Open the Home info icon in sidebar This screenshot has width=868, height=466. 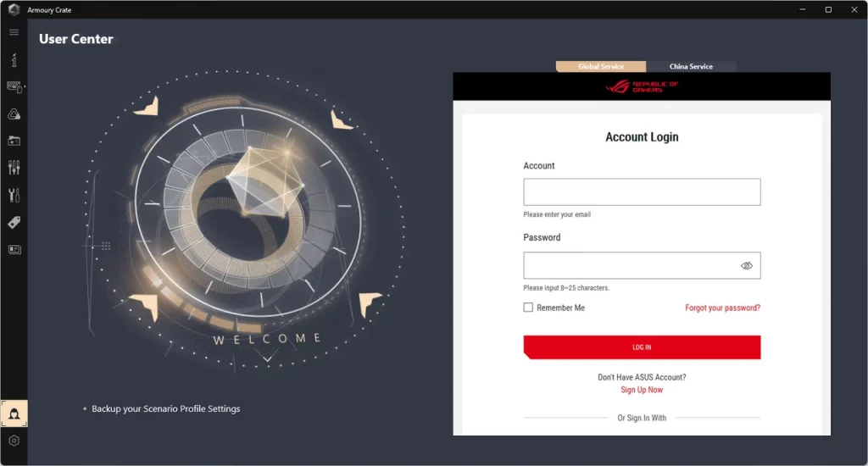(14, 60)
